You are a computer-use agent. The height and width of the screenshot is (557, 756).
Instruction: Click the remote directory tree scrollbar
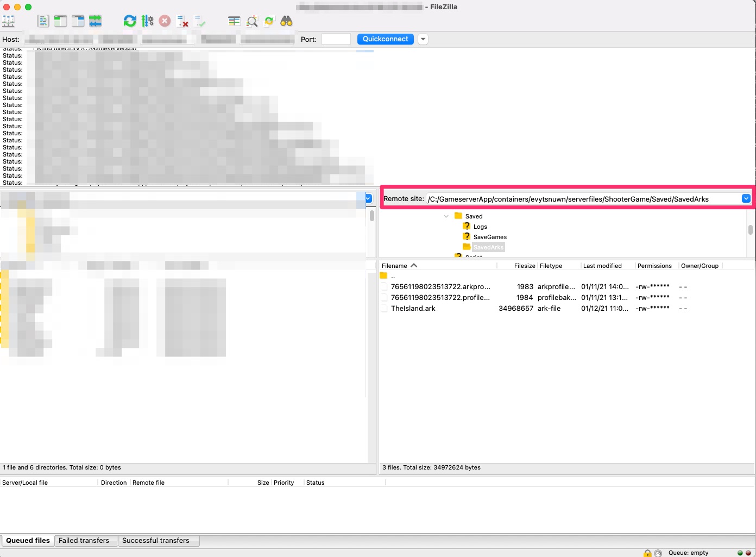pos(750,230)
